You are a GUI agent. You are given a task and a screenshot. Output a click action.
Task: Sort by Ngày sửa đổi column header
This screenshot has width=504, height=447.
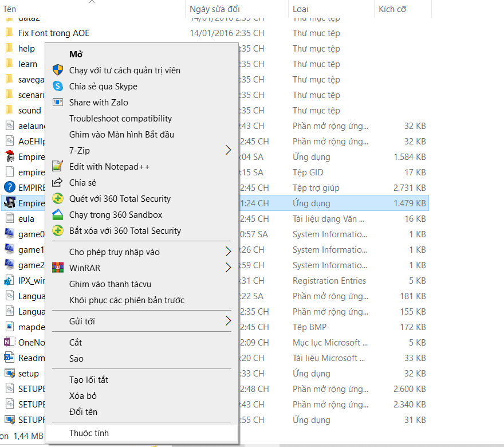(215, 9)
